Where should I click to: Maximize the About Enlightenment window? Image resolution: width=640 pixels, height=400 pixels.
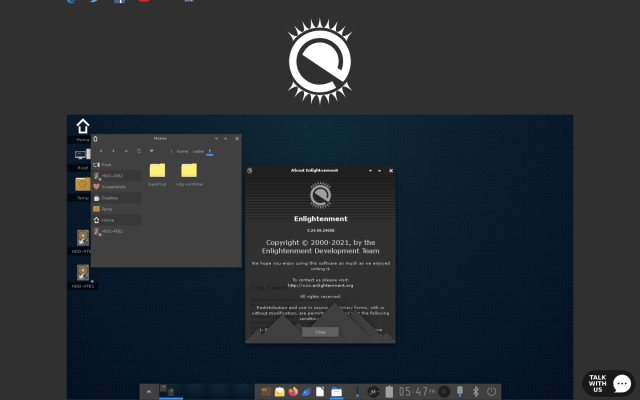click(x=380, y=171)
